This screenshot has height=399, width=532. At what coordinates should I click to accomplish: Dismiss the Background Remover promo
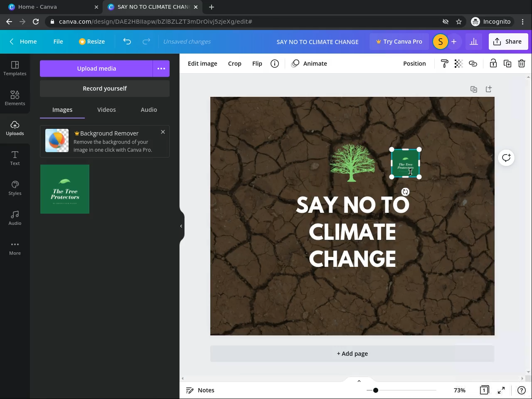pyautogui.click(x=163, y=132)
